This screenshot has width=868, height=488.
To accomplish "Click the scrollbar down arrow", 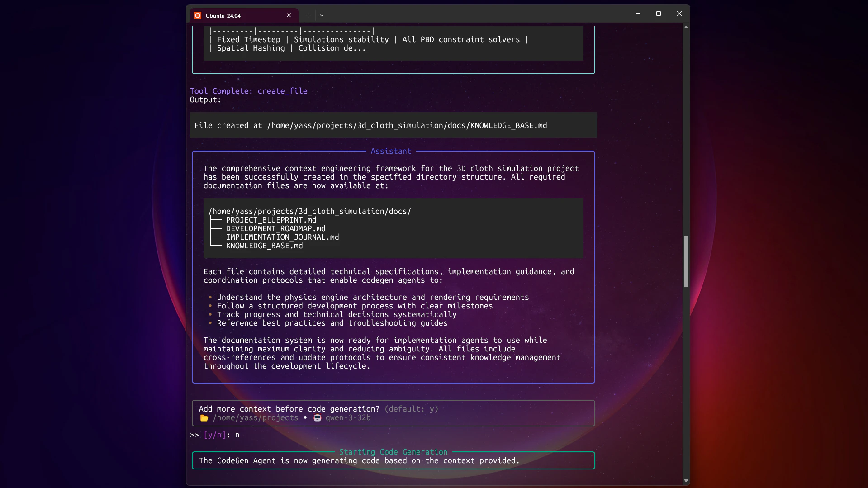I will [686, 481].
